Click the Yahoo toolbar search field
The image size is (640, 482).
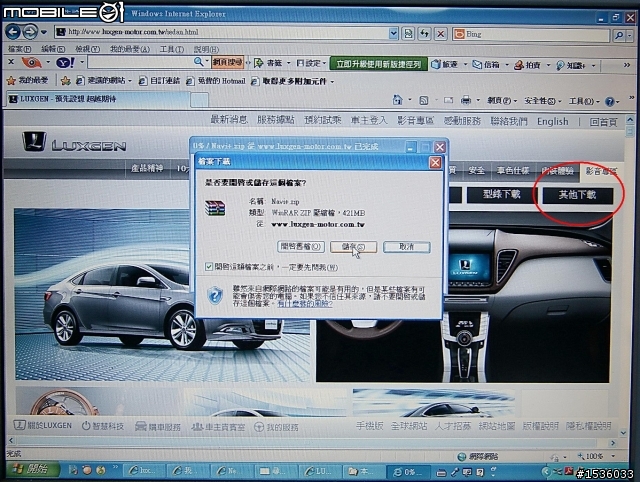click(141, 62)
